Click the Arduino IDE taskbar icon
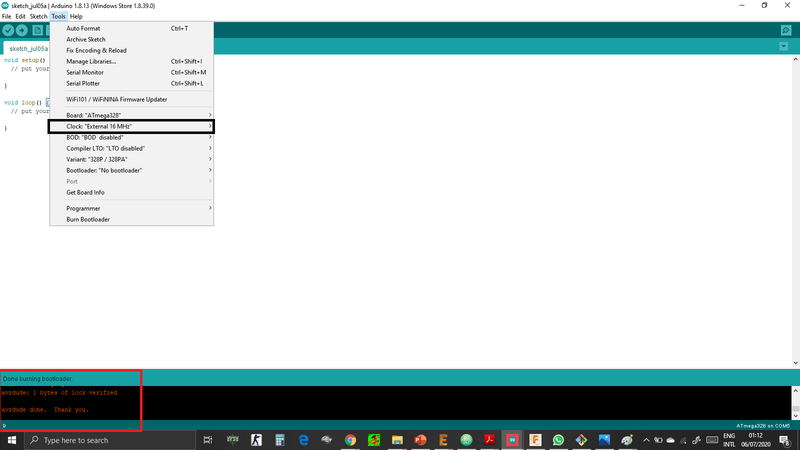Viewport: 800px width, 450px height. [512, 440]
